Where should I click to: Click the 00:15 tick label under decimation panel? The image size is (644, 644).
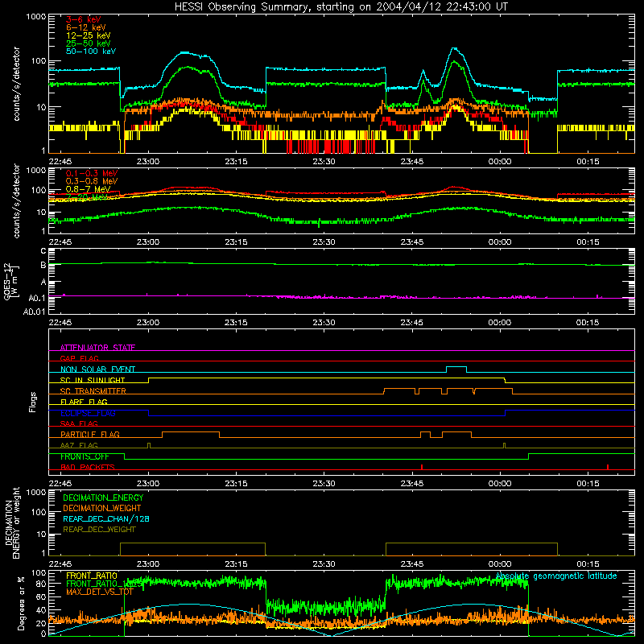click(588, 564)
